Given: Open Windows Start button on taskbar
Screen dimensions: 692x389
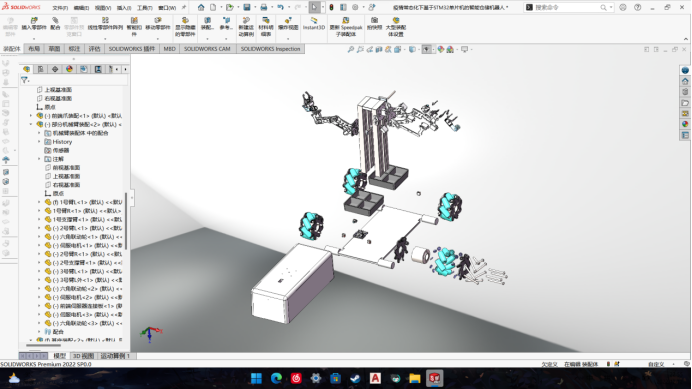Looking at the screenshot, I should [256, 378].
